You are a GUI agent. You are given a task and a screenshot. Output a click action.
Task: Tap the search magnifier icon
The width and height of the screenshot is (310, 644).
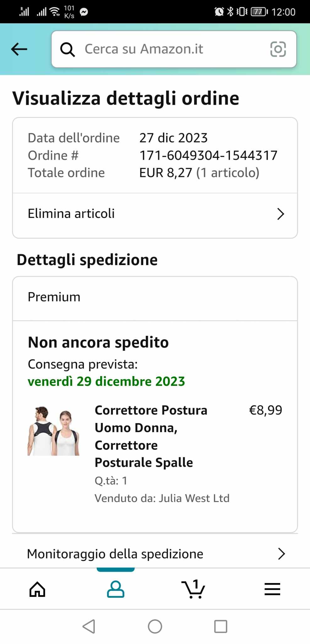point(68,49)
